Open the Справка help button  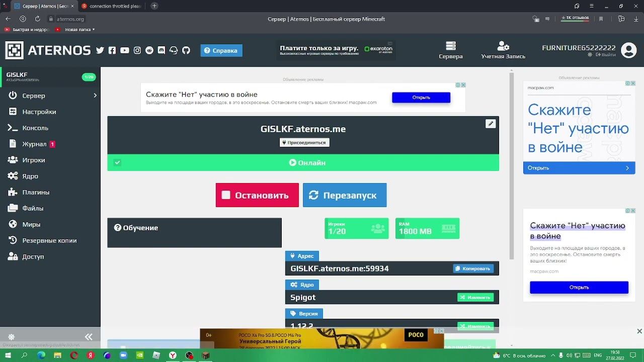(221, 50)
